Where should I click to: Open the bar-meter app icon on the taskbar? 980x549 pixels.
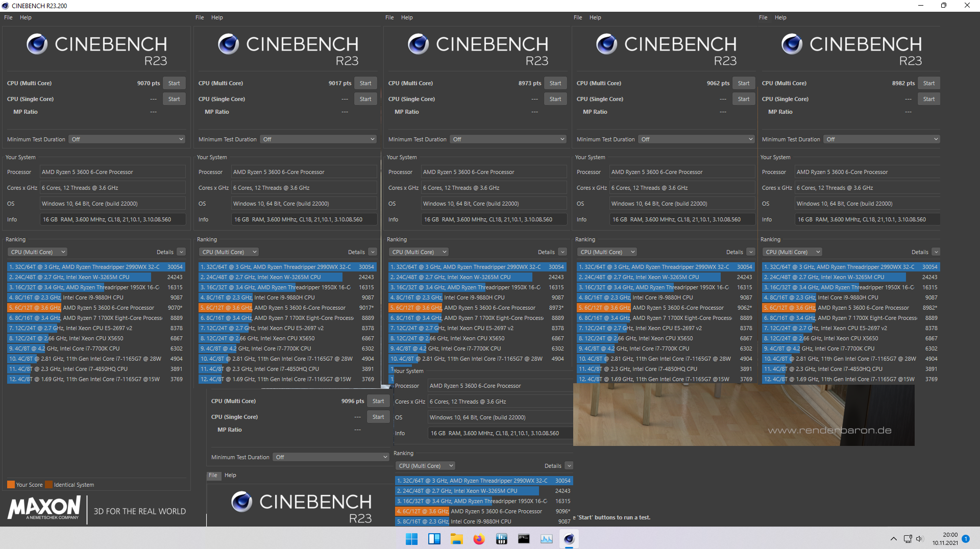(501, 539)
